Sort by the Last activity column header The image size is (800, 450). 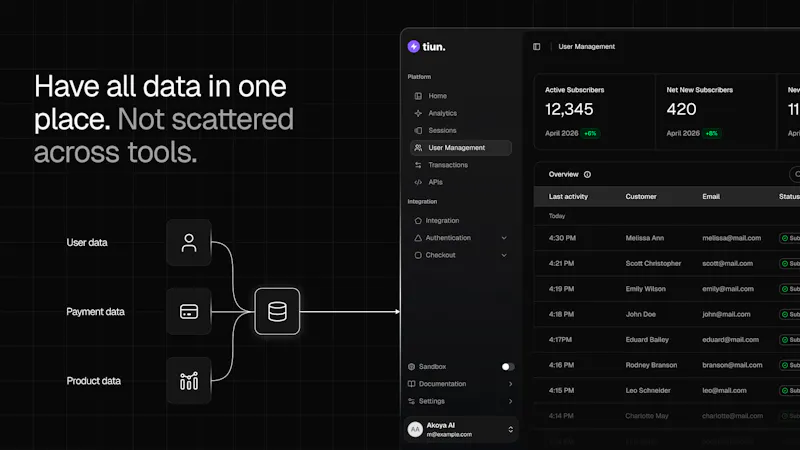[568, 196]
